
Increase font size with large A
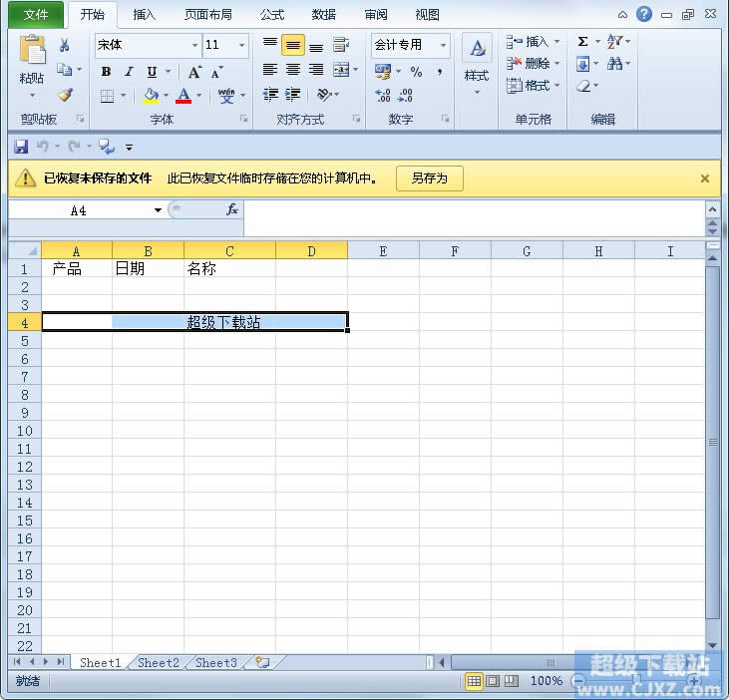click(x=194, y=72)
